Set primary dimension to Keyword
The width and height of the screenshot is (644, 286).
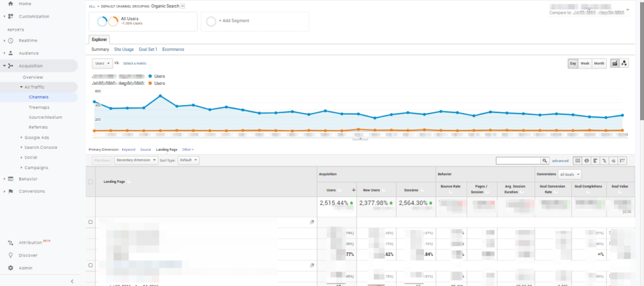(x=128, y=150)
